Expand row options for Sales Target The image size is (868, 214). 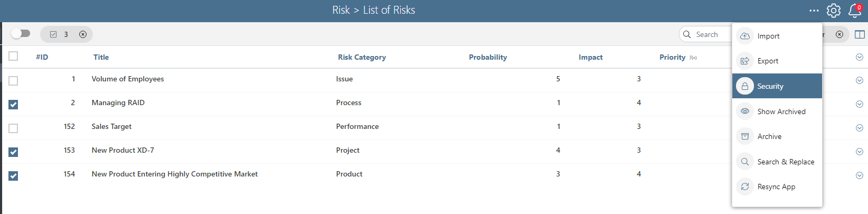coord(860,128)
